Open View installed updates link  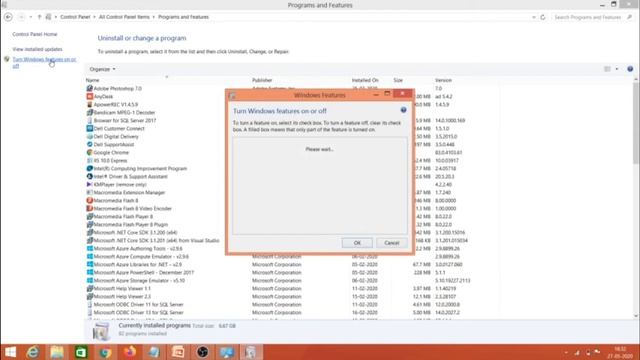(x=37, y=49)
